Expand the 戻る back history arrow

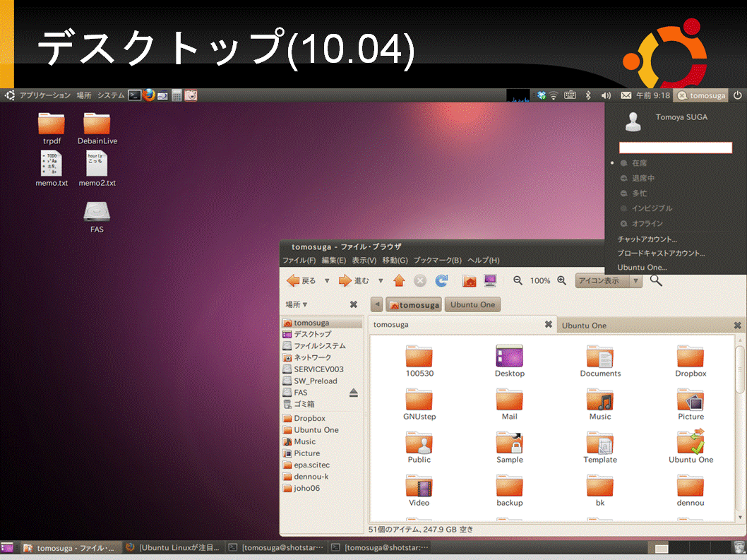[327, 281]
